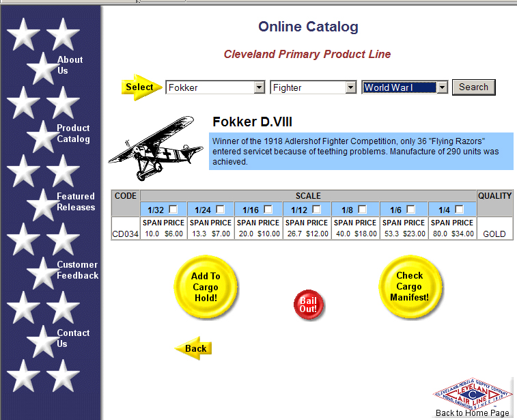This screenshot has height=420, width=517.
Task: Click the yellow Select arrow
Action: (141, 87)
